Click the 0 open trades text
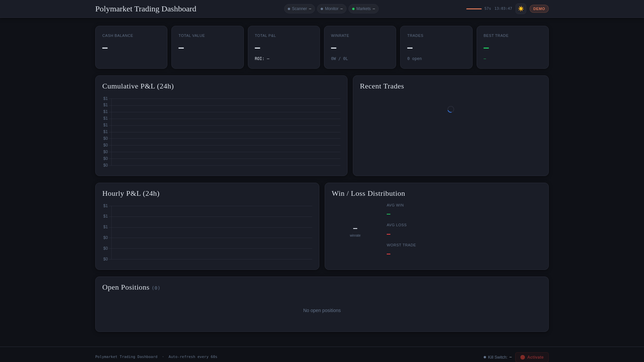 coord(415,59)
